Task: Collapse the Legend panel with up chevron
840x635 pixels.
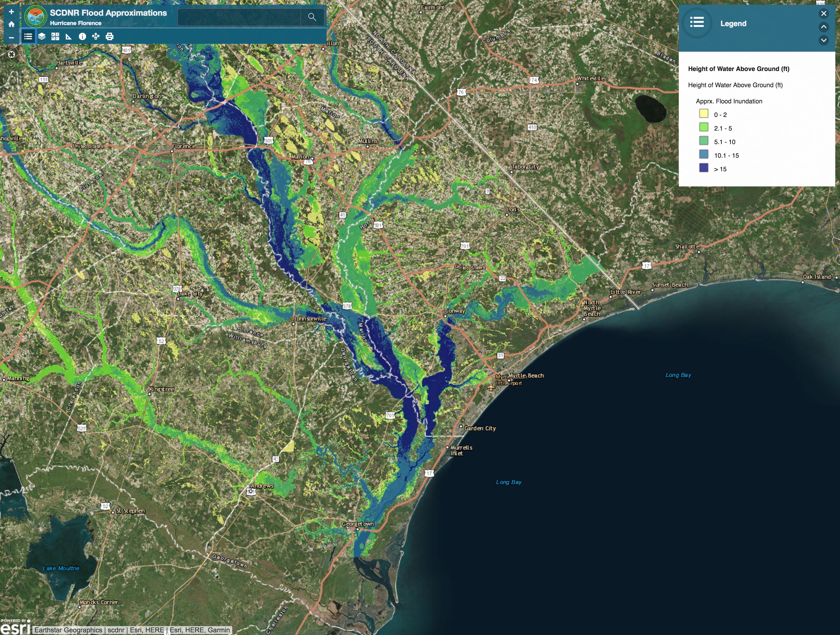Action: coord(823,27)
